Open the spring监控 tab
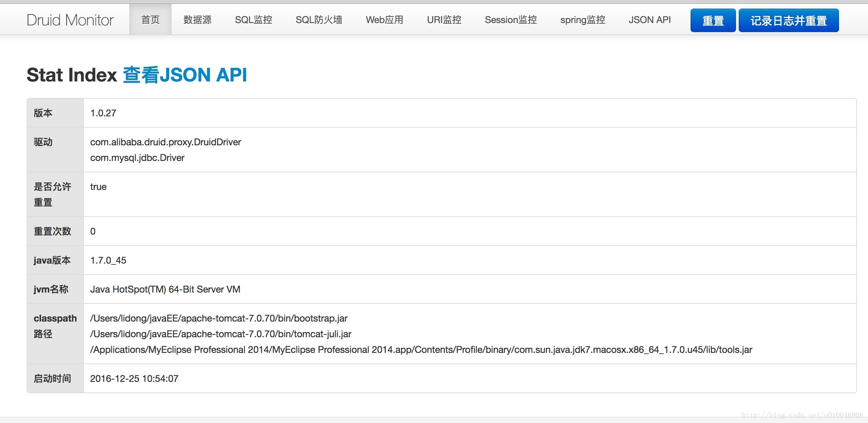 (x=582, y=20)
